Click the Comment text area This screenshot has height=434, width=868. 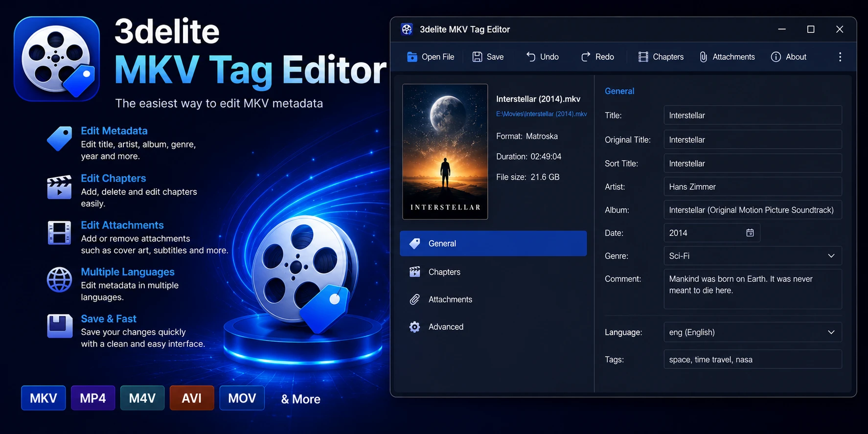coord(753,289)
